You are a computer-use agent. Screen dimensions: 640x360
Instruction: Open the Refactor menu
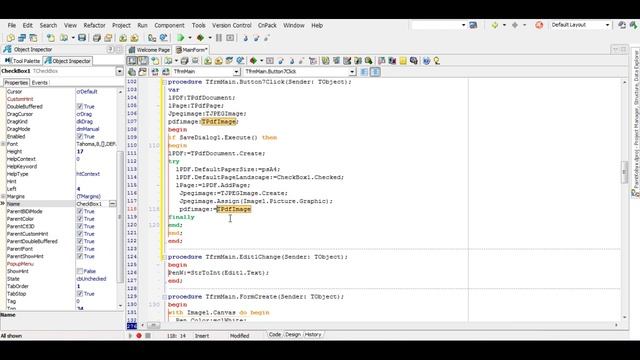point(94,25)
